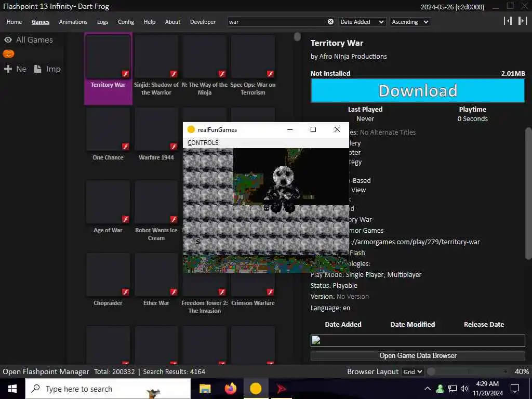
Task: Select the Warfare 1944 game thumbnail
Action: [156, 129]
